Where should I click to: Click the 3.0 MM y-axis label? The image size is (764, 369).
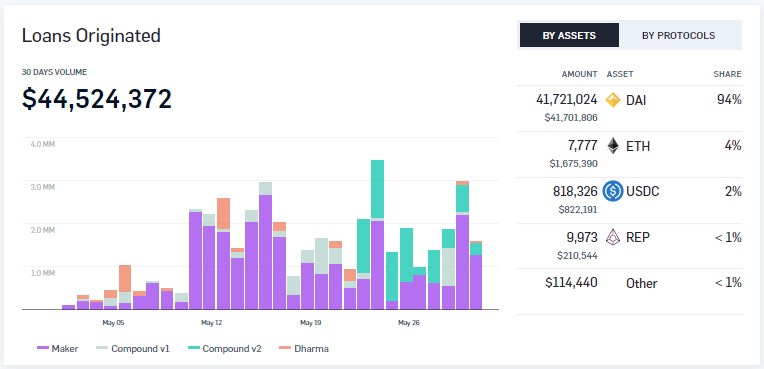point(43,187)
